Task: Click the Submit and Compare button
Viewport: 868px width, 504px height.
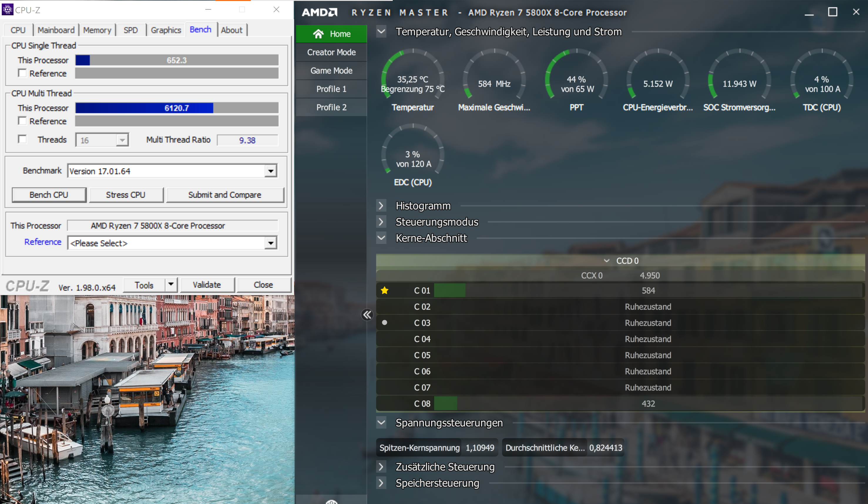Action: [x=225, y=195]
